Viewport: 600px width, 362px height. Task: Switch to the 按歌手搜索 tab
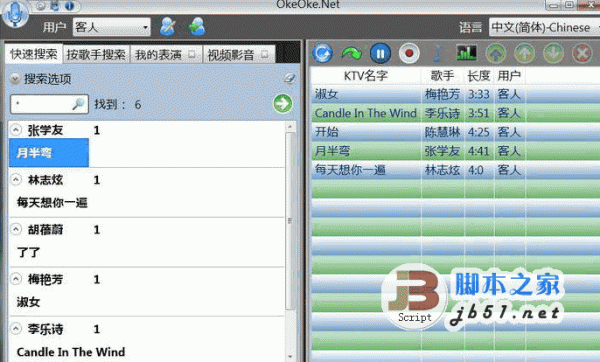click(96, 55)
